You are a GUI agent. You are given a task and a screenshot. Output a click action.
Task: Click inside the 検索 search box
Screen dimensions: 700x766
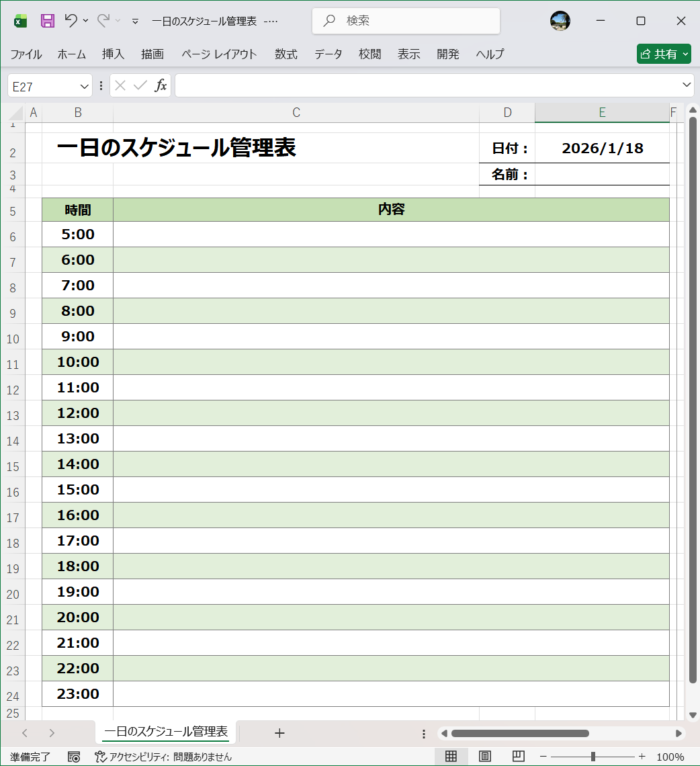[406, 21]
